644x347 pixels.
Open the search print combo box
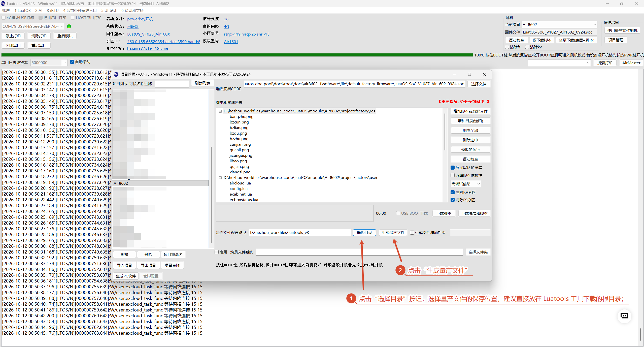coord(559,63)
